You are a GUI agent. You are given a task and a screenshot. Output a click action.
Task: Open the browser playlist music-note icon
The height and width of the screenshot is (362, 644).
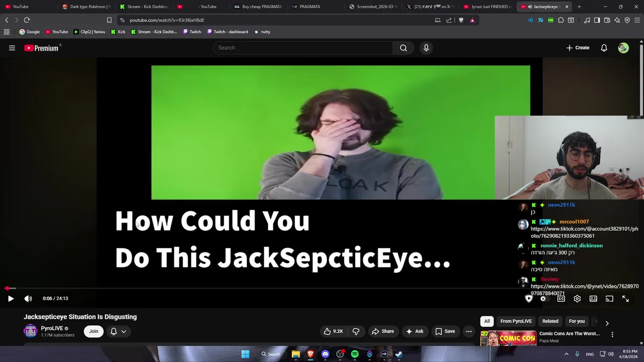tap(587, 20)
